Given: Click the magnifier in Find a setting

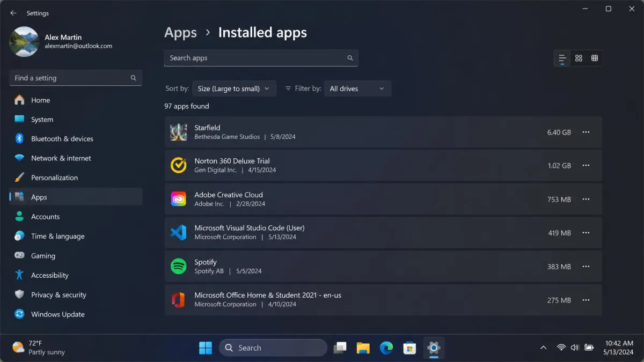Looking at the screenshot, I should (x=133, y=78).
